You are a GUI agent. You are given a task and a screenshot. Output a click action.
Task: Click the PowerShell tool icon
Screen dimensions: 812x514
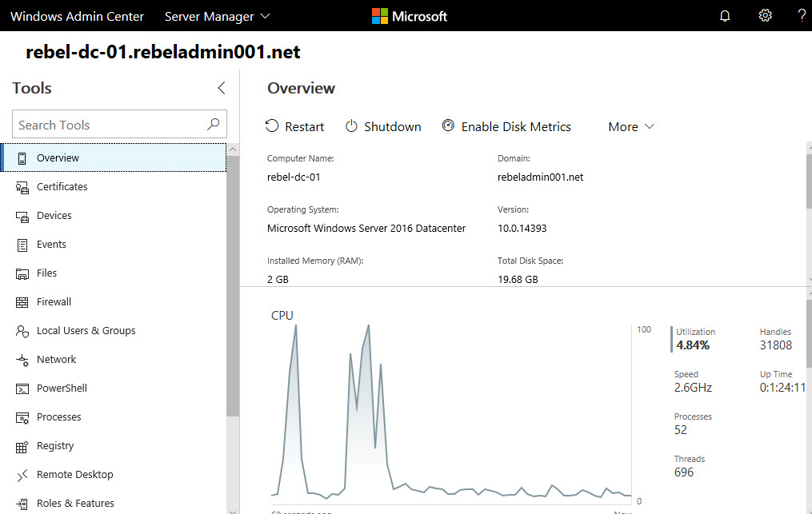point(22,388)
